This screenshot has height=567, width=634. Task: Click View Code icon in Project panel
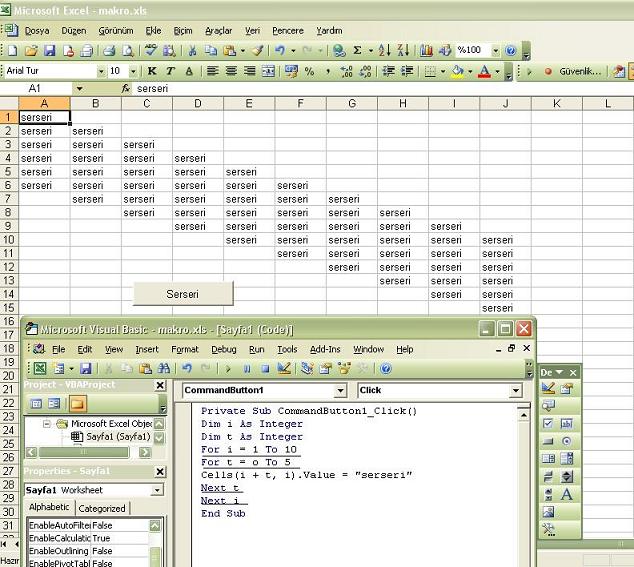pos(36,404)
